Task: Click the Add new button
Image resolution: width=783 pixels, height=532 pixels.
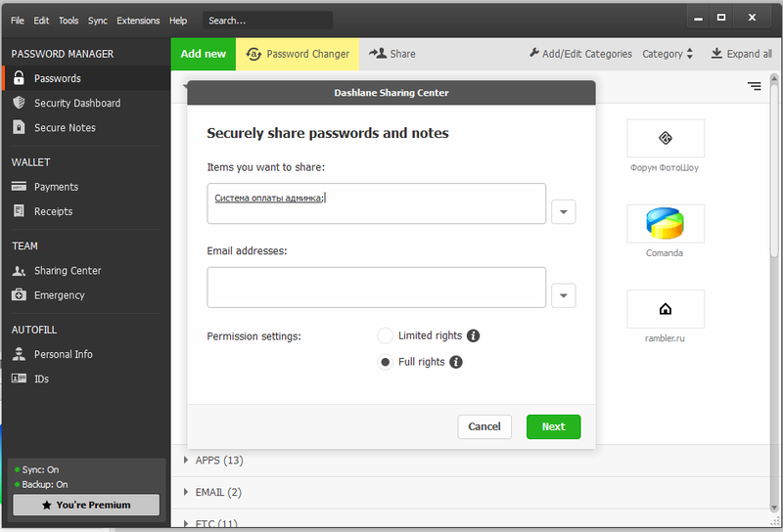Action: pos(204,54)
